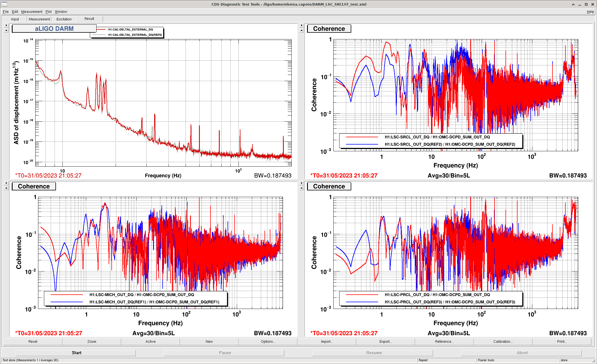Open the Plot menu
The height and width of the screenshot is (364, 597).
pyautogui.click(x=48, y=12)
